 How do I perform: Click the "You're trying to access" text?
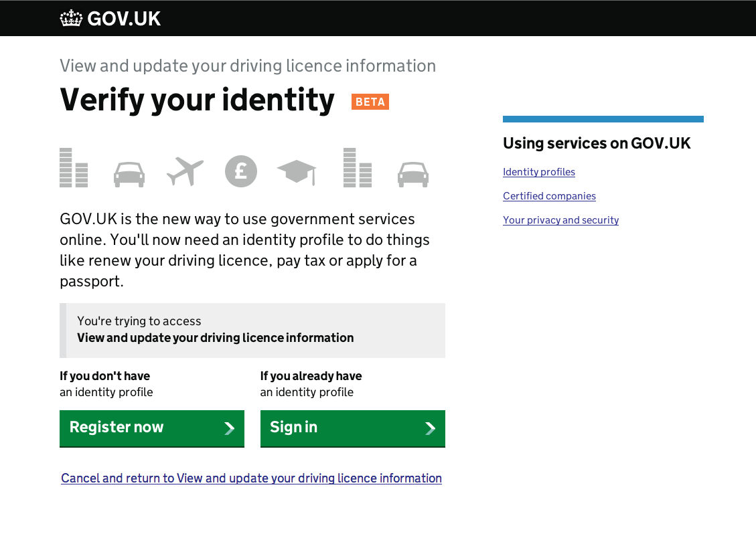[x=139, y=321]
